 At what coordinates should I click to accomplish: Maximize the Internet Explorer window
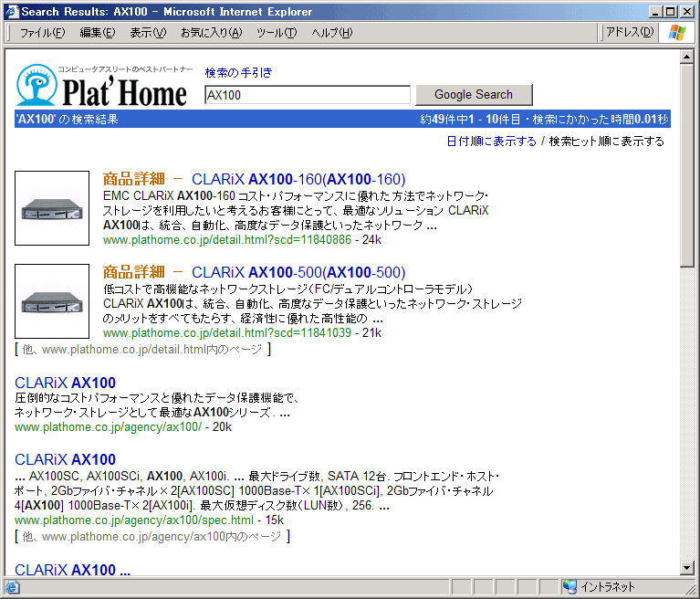[x=671, y=12]
